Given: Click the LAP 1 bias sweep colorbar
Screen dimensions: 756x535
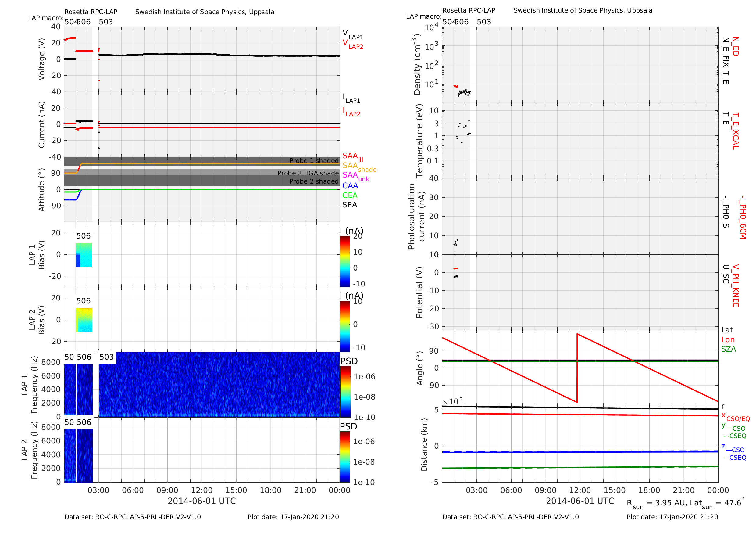Looking at the screenshot, I should pos(345,261).
